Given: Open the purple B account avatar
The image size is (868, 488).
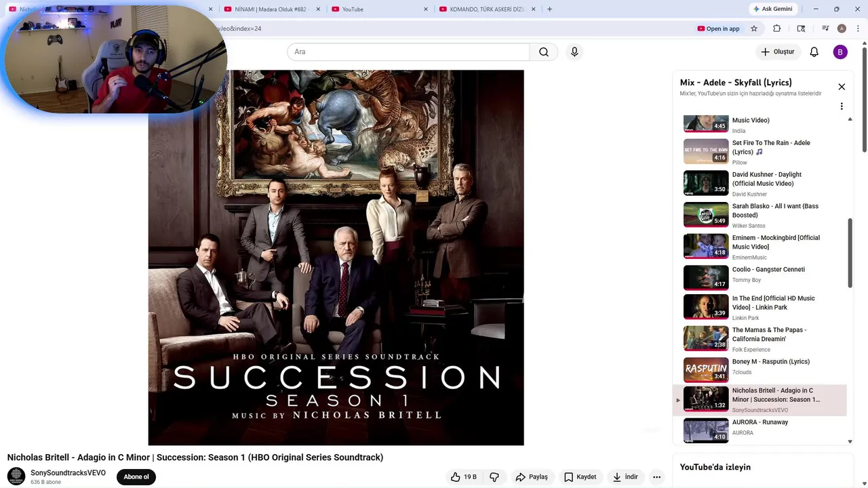Looking at the screenshot, I should click(x=840, y=52).
